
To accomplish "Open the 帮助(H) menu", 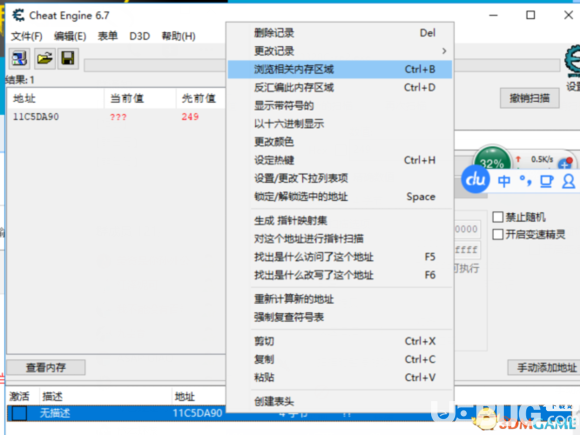I will (179, 36).
